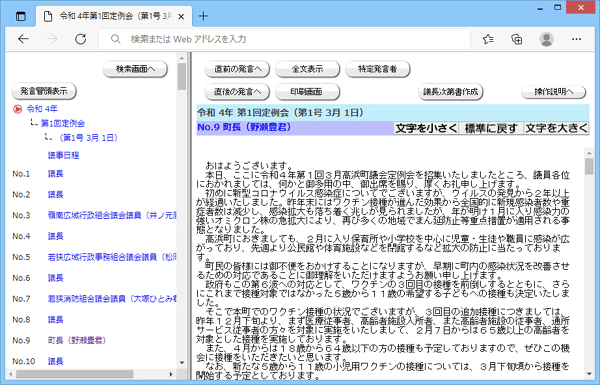Image resolution: width=600 pixels, height=385 pixels.
Task: Click the red arrow icon beside 令和 4年
Action: pyautogui.click(x=17, y=109)
